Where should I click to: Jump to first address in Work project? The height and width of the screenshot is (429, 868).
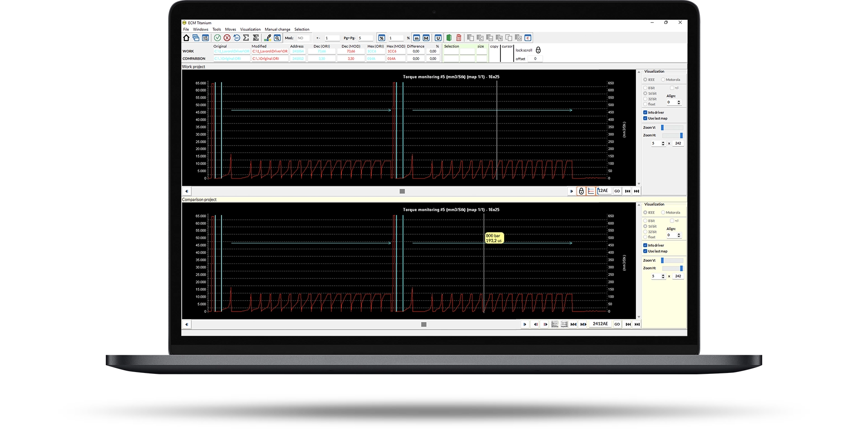tap(627, 191)
